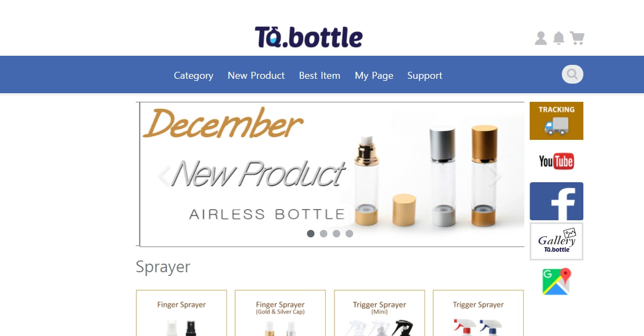Select the fourth carousel dot
The image size is (644, 336).
click(x=349, y=234)
